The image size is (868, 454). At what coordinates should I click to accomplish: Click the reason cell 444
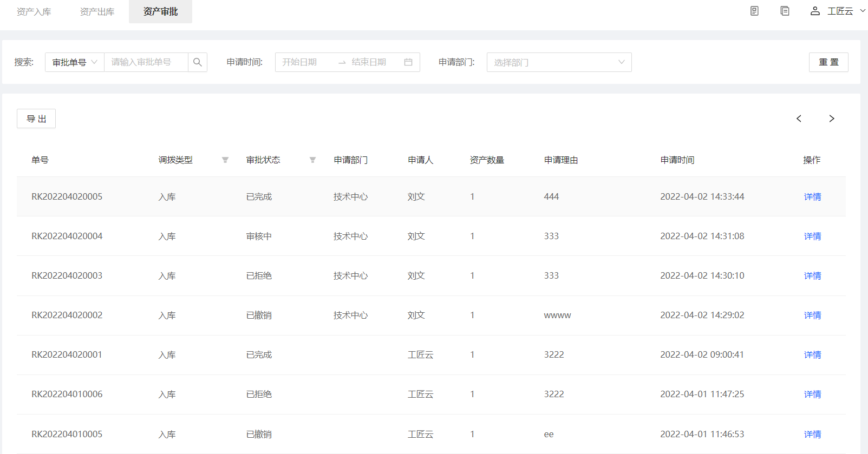tap(551, 197)
